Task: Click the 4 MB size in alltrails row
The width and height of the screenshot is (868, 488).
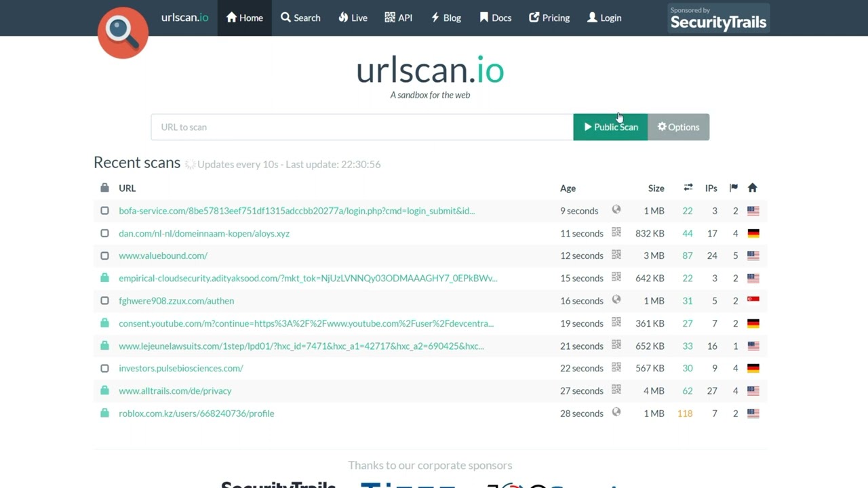Action: click(x=654, y=390)
